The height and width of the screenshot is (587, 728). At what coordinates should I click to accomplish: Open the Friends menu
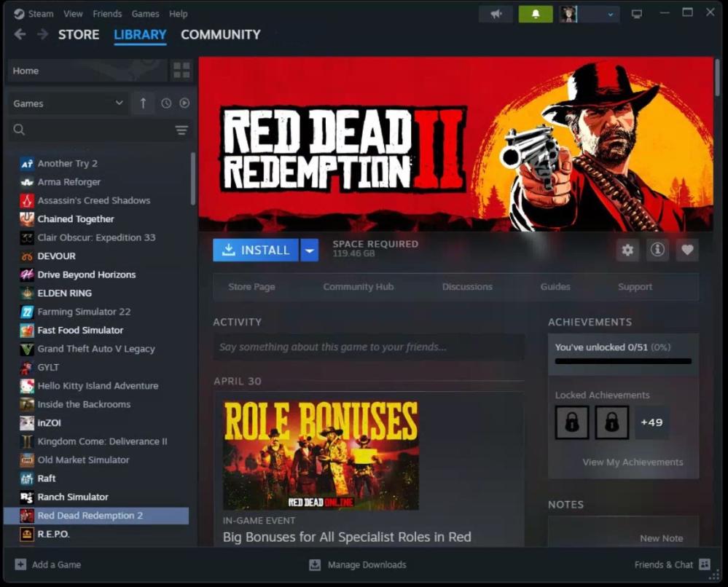tap(107, 14)
